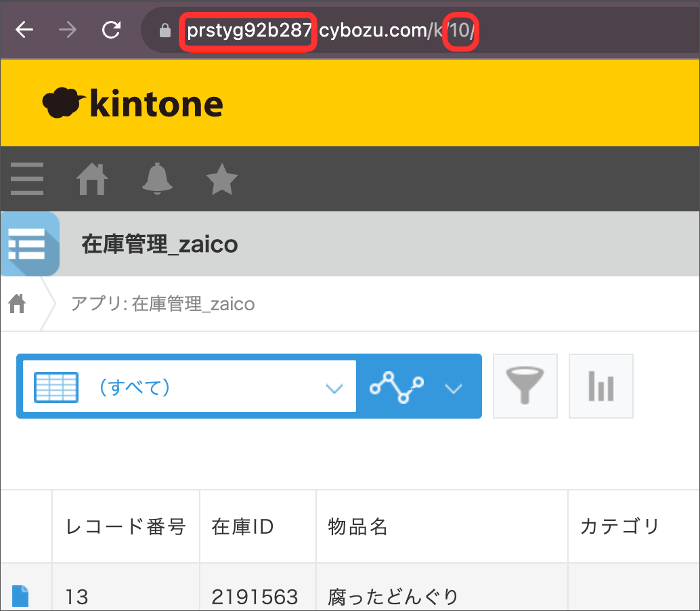Open the hamburger menu icon
The image size is (700, 611).
[x=27, y=179]
